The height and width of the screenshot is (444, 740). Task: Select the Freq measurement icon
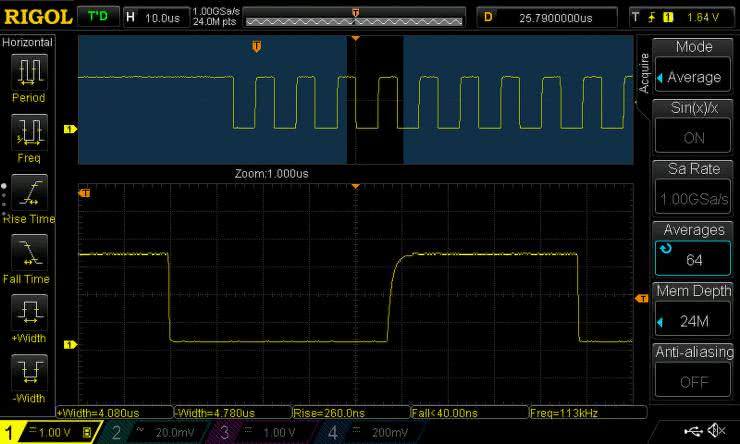coord(28,131)
